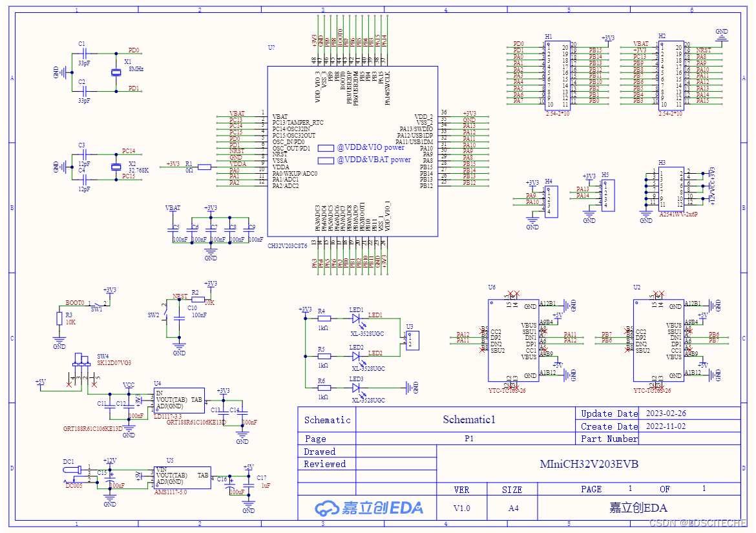Image resolution: width=756 pixels, height=533 pixels.
Task: Click the '@VDD&VBAT power' label
Action: click(373, 160)
